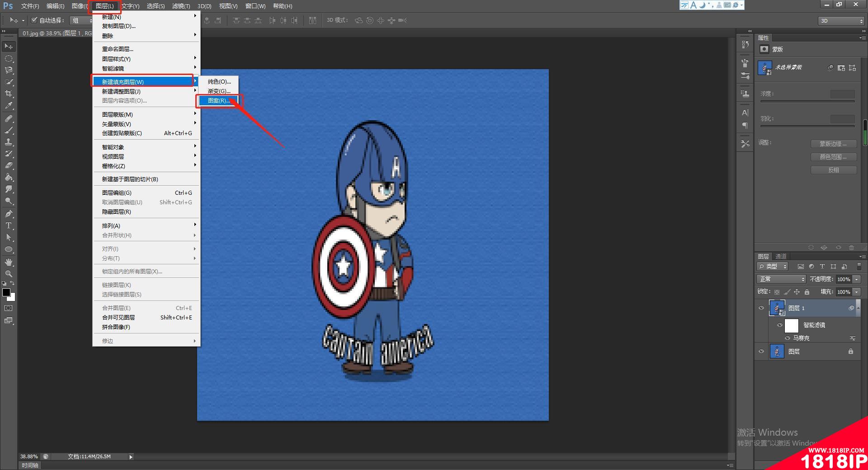Image resolution: width=868 pixels, height=470 pixels.
Task: Select the Smudge tool
Action: (9, 189)
